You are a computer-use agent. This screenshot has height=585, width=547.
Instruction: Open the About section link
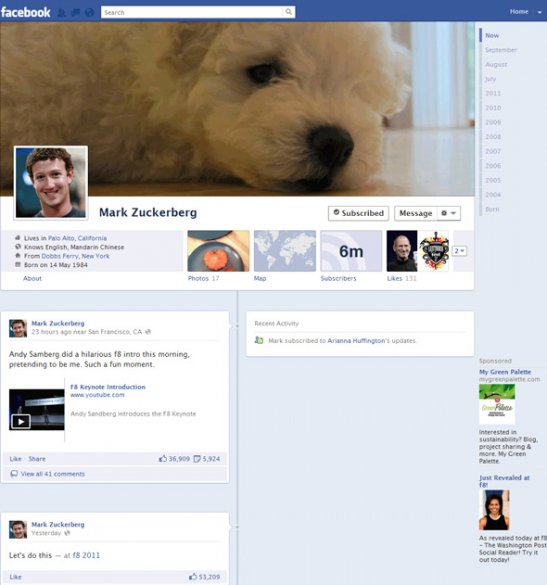click(32, 278)
